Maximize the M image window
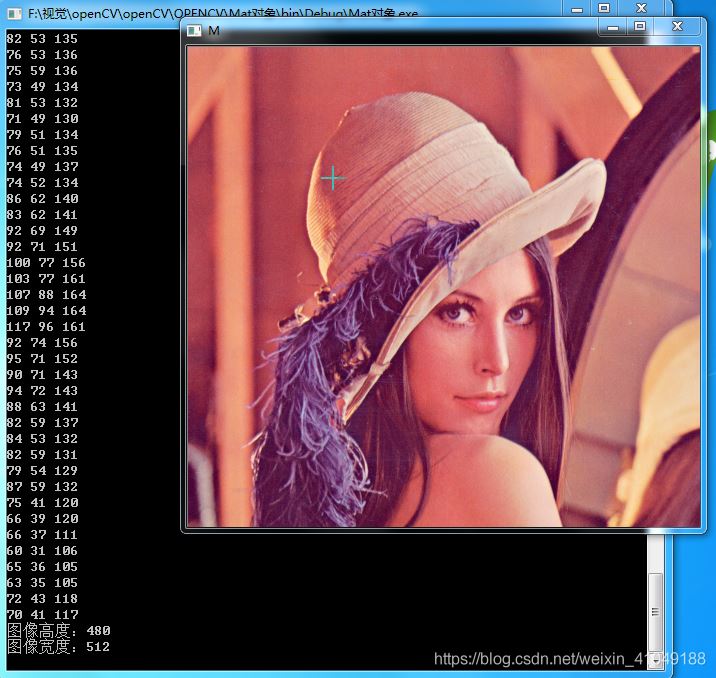Screen dimensions: 716x678 640,26
